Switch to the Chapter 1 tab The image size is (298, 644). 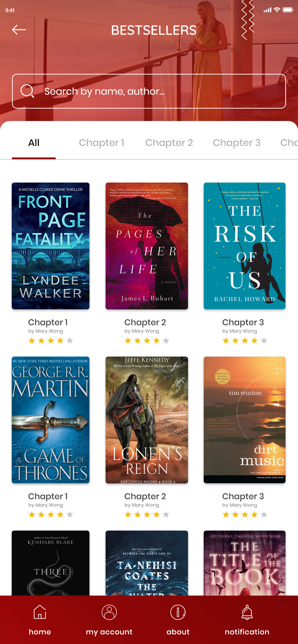[x=101, y=143]
